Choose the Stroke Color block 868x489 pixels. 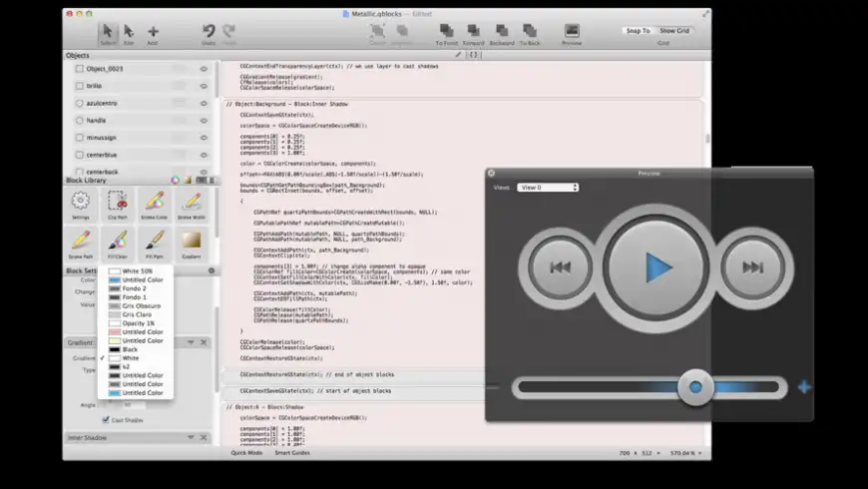[x=153, y=203]
